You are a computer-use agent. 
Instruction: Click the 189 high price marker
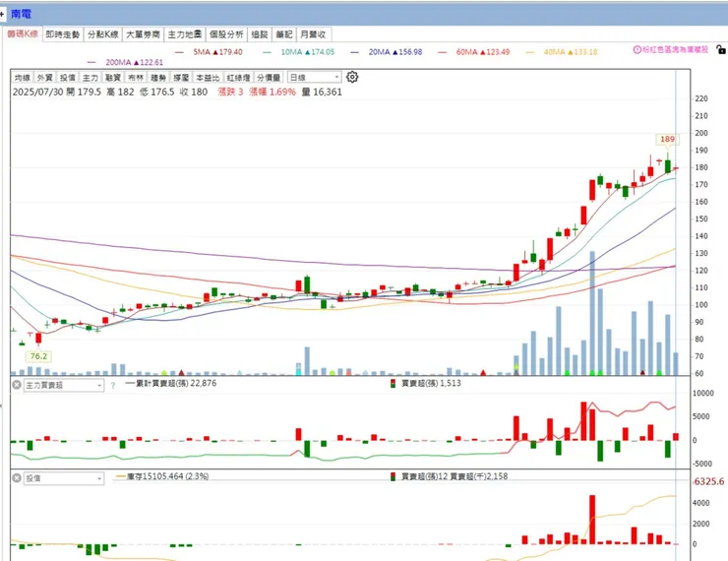pos(667,140)
